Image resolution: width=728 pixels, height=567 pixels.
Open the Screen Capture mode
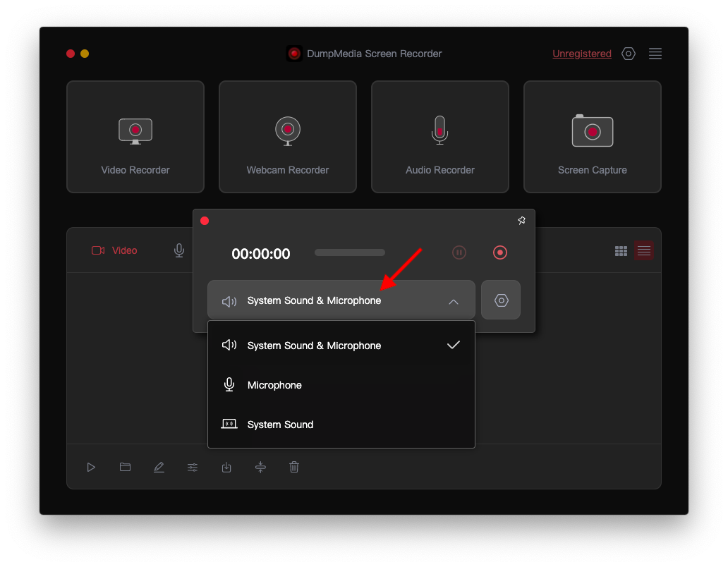tap(592, 136)
